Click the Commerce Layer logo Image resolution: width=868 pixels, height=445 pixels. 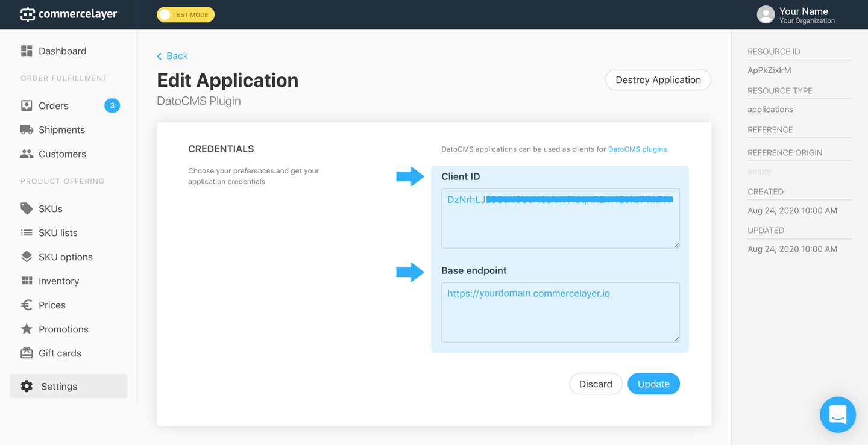point(69,14)
